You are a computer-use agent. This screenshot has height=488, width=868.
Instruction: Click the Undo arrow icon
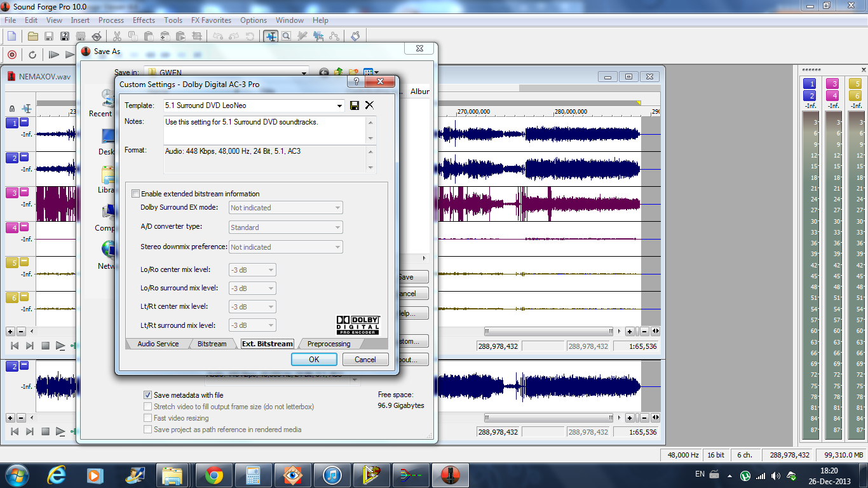pyautogui.click(x=218, y=36)
